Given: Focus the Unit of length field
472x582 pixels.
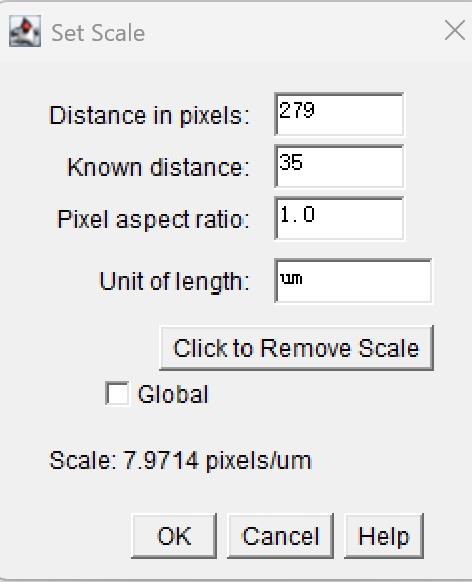Looking at the screenshot, I should (x=353, y=281).
